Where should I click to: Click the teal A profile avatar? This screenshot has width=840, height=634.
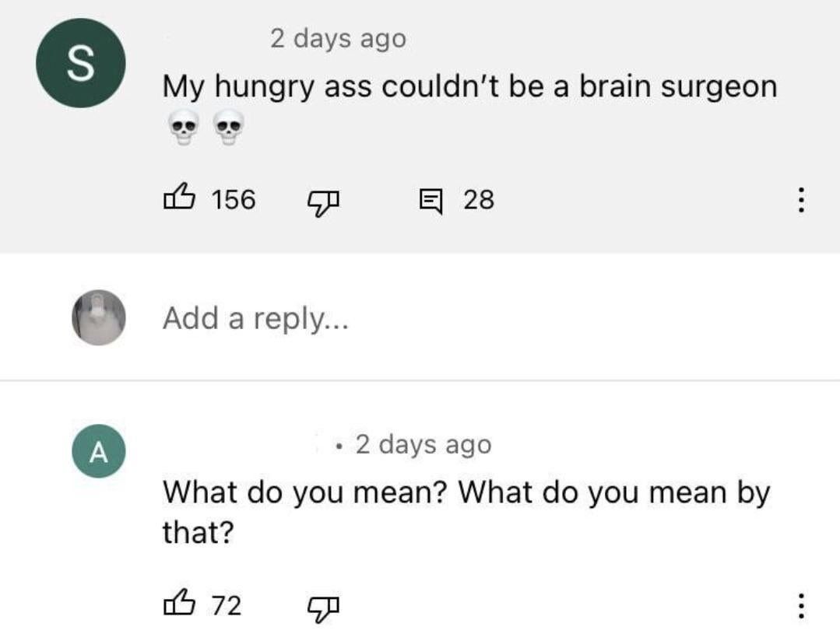(x=99, y=451)
